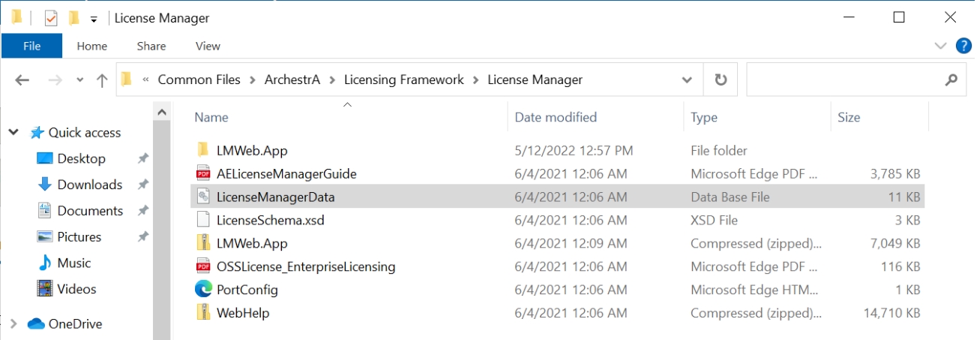Select Quick access in the navigation pane
Screen dimensions: 980x340
85,132
